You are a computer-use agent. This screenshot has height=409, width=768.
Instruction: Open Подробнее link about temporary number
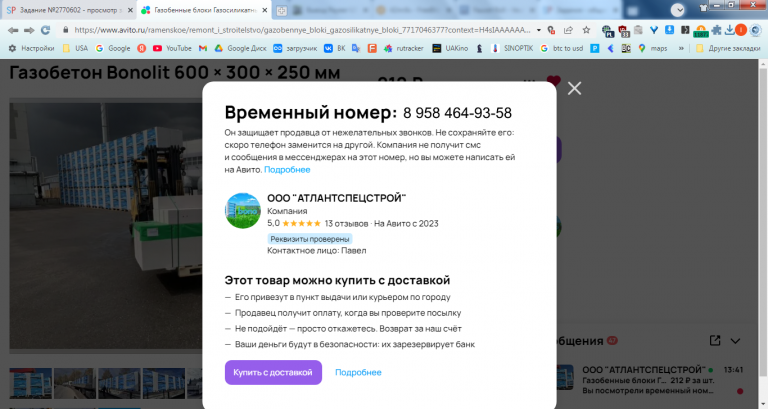pyautogui.click(x=287, y=169)
